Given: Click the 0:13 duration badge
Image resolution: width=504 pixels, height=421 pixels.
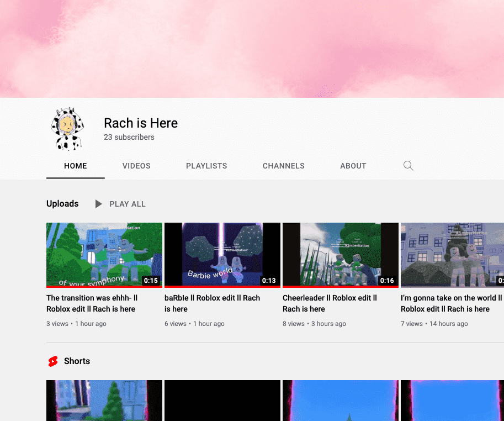Looking at the screenshot, I should pyautogui.click(x=269, y=281).
